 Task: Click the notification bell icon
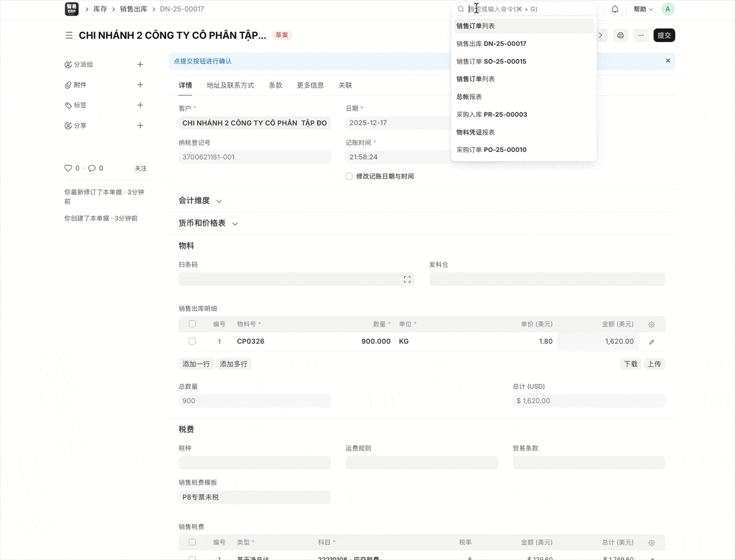click(615, 9)
